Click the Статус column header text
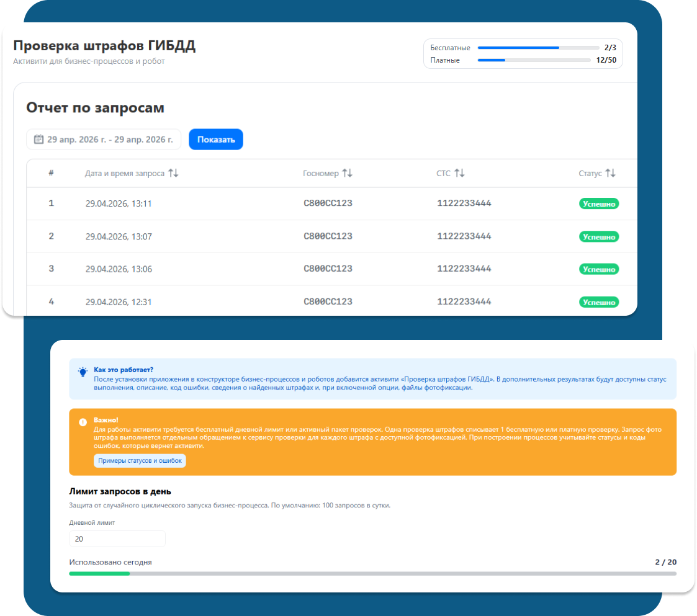The width and height of the screenshot is (697, 616). [x=590, y=173]
